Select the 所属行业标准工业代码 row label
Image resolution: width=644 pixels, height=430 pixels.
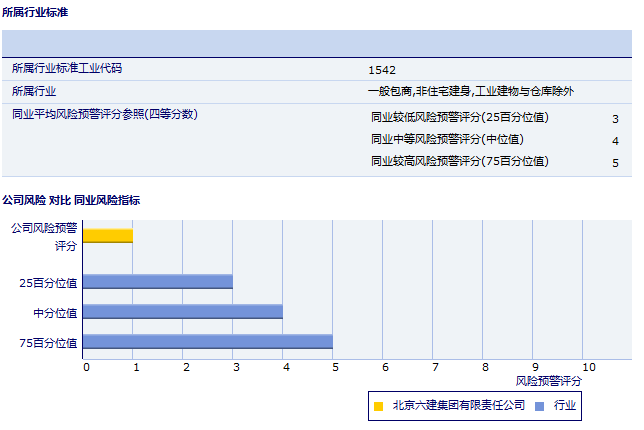pyautogui.click(x=73, y=69)
